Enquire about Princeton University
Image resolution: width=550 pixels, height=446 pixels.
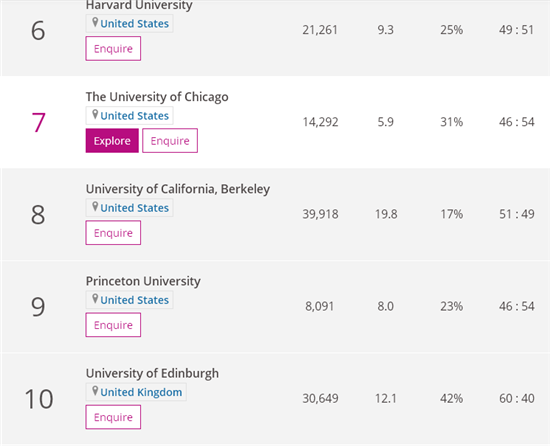point(113,325)
